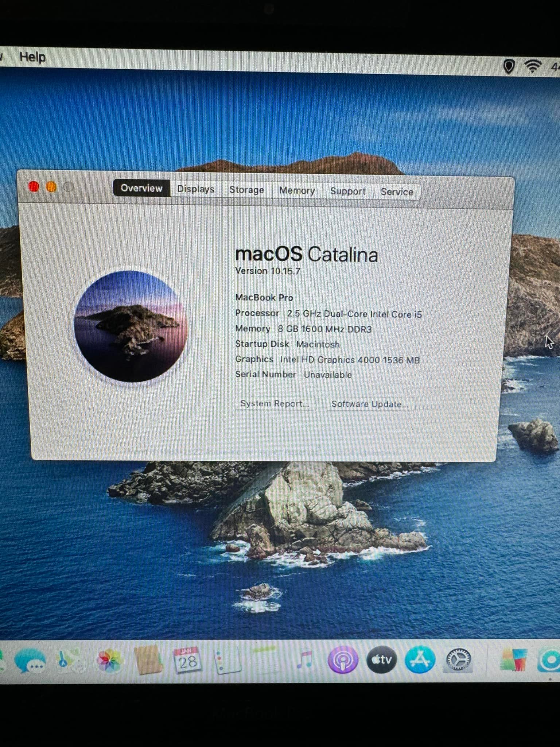Click the 'Macintosh' startup disk value
This screenshot has width=560, height=747.
[318, 344]
